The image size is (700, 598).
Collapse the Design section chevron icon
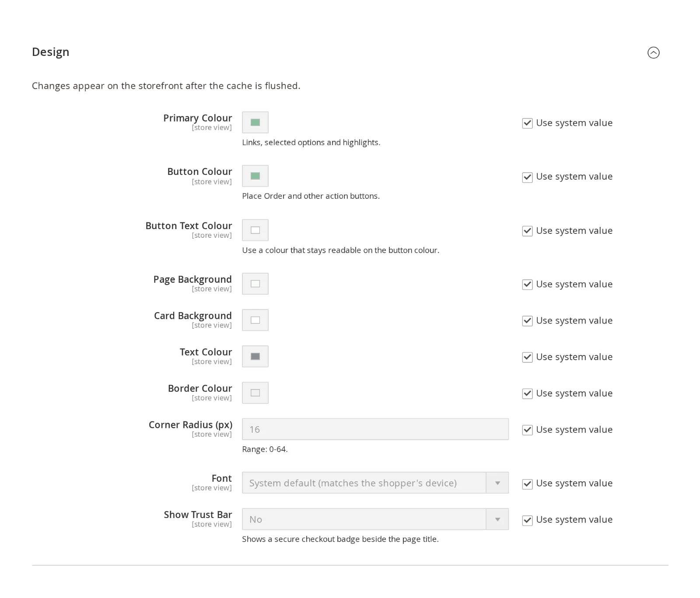coord(653,52)
